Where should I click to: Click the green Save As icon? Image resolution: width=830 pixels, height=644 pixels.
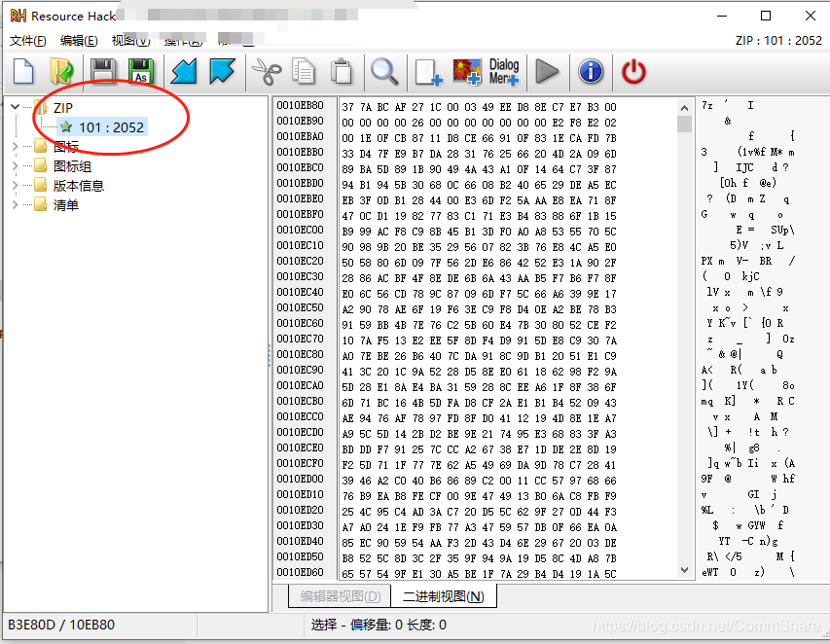coord(141,71)
